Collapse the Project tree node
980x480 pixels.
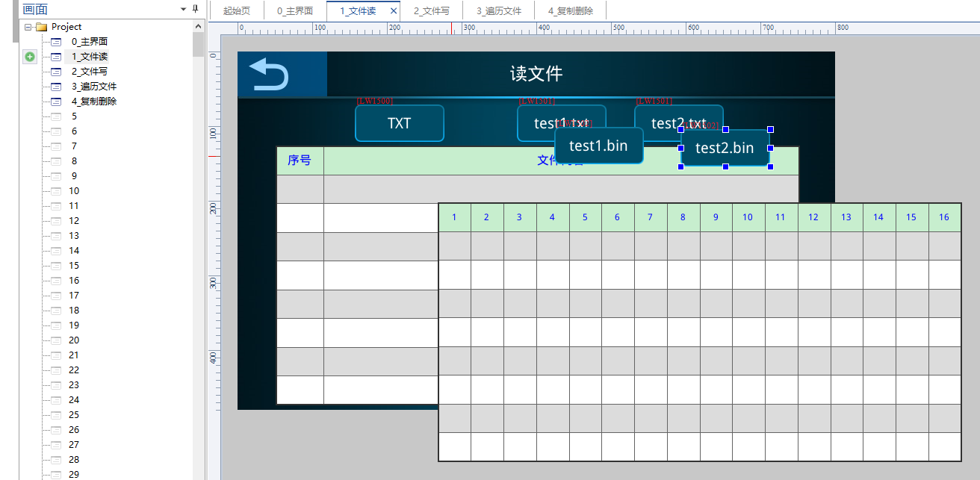28,27
